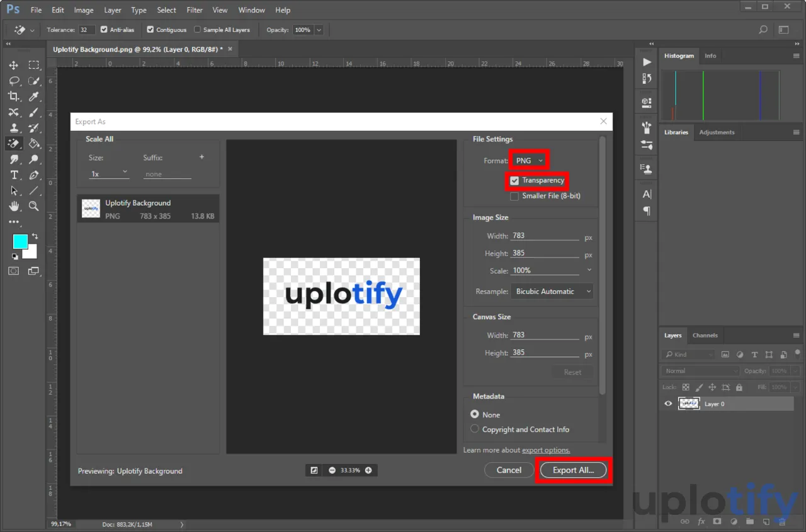Viewport: 806px width, 532px height.
Task: Switch to the Channels tab
Action: pyautogui.click(x=705, y=336)
